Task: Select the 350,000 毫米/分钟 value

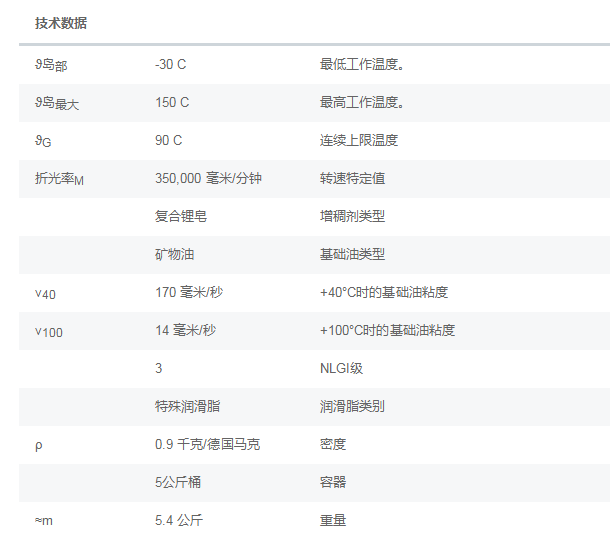Action: pos(208,178)
